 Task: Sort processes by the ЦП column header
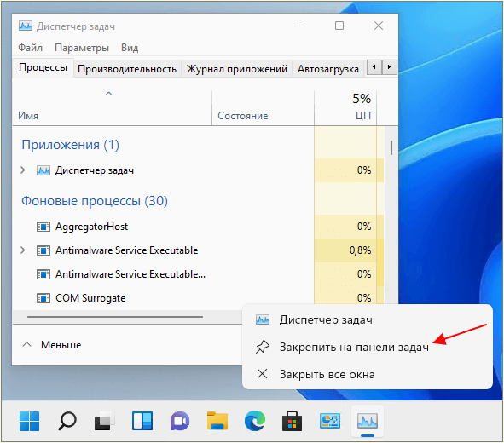(x=345, y=108)
